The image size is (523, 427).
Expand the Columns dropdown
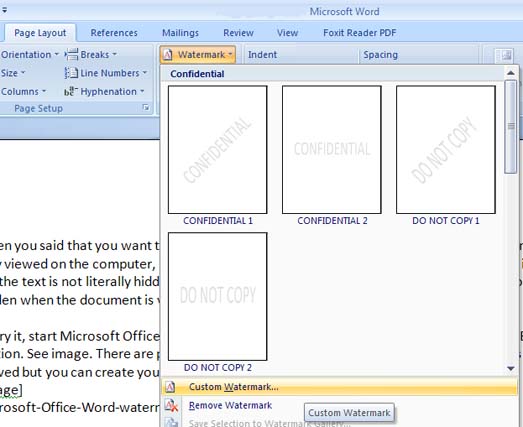(23, 91)
